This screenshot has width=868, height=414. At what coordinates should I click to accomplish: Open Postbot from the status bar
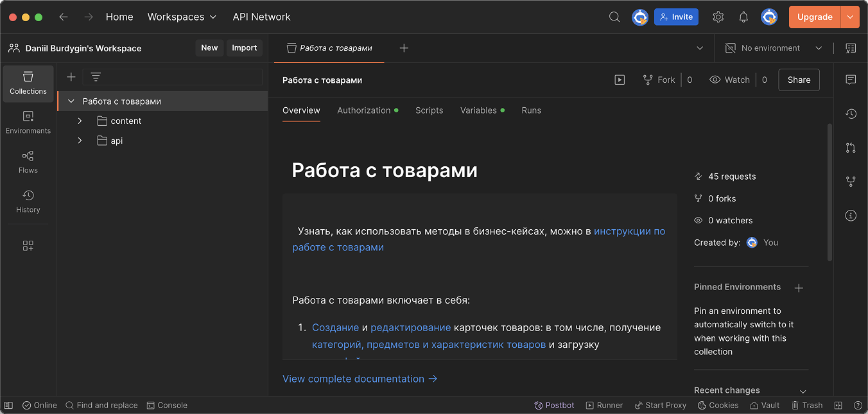[x=553, y=405]
